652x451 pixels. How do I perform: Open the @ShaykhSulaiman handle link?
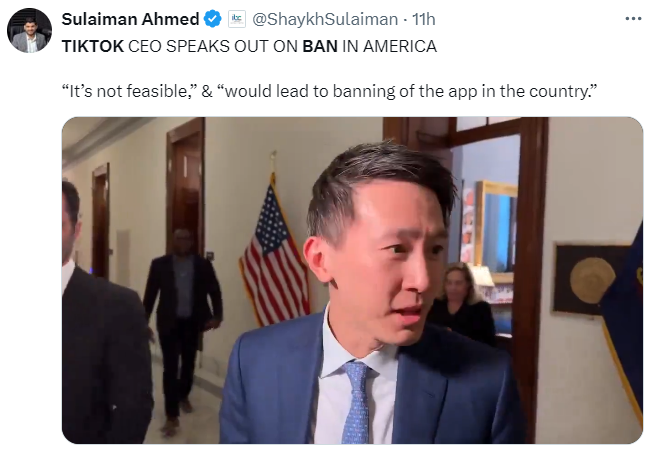pyautogui.click(x=325, y=19)
